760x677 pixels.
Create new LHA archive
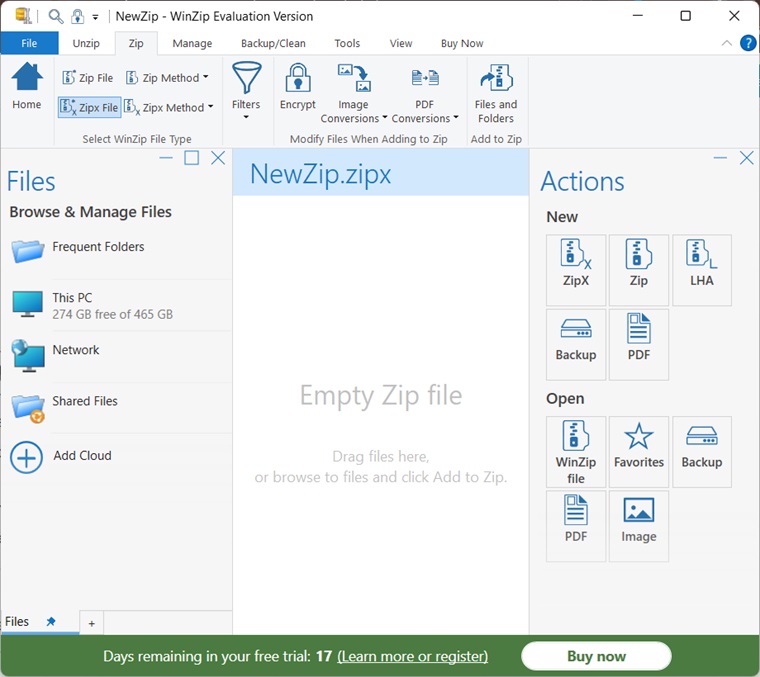702,270
